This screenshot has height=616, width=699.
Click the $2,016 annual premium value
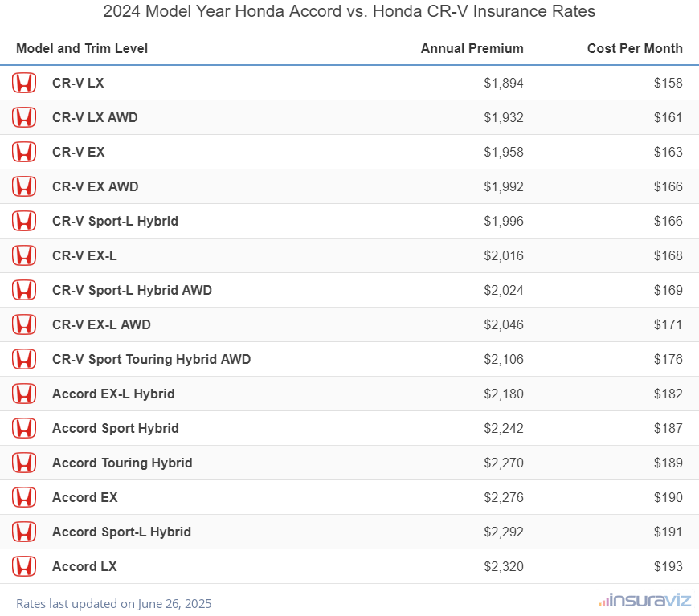click(504, 255)
